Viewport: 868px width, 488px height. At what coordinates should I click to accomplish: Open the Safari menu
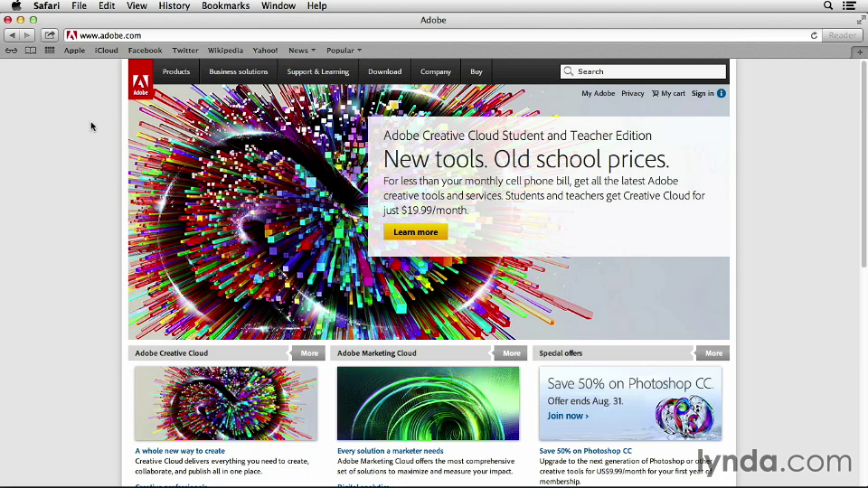point(46,5)
